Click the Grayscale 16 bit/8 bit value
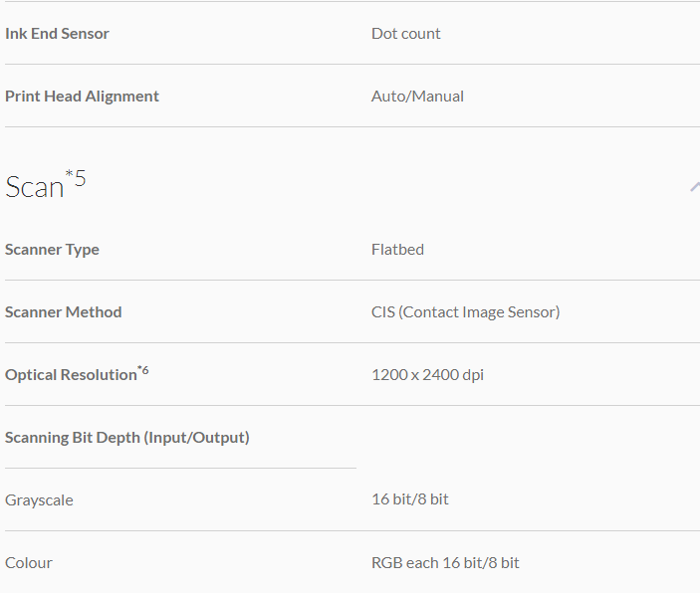The height and width of the screenshot is (593, 700). pyautogui.click(x=409, y=500)
